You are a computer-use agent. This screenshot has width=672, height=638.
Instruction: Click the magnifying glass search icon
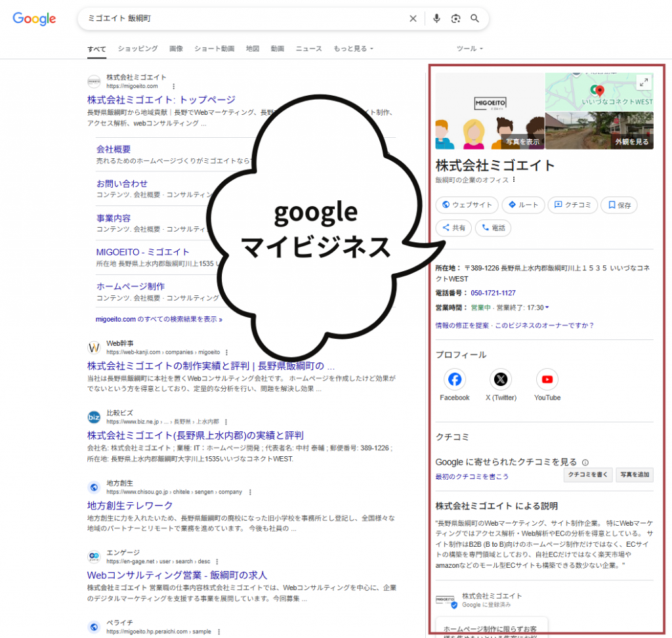pyautogui.click(x=474, y=18)
